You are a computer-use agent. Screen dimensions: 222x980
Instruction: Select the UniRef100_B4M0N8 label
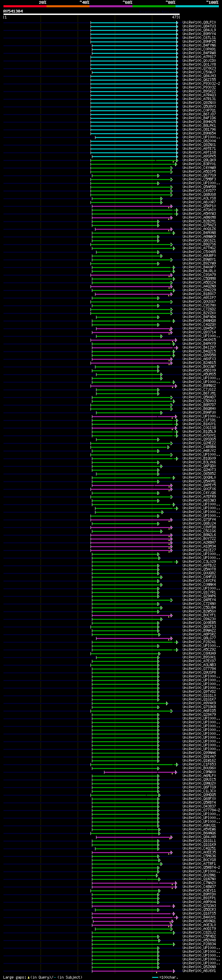(199, 233)
